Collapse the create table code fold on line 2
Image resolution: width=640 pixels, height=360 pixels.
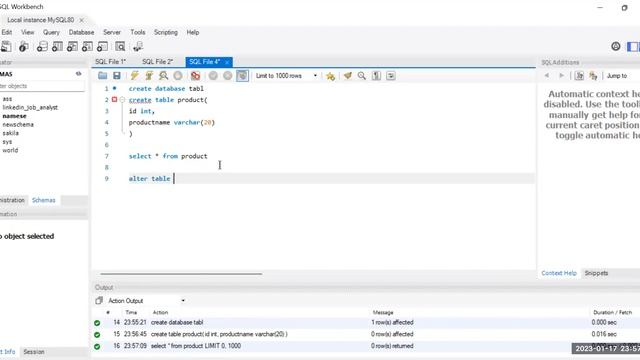click(122, 100)
